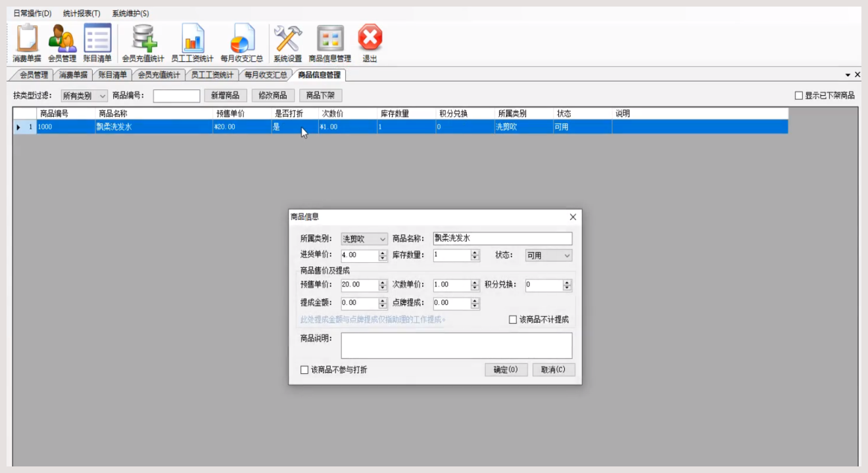Click the 进货单价 spinner arrows
This screenshot has height=473, width=868.
[x=383, y=256]
